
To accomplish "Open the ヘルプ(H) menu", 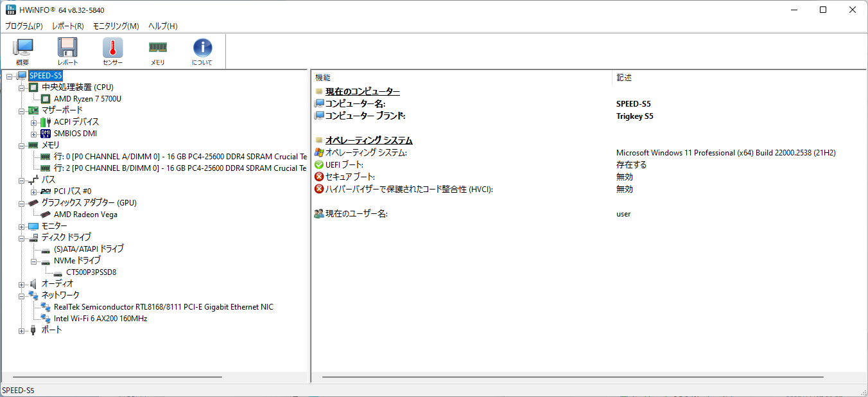I will pos(163,26).
